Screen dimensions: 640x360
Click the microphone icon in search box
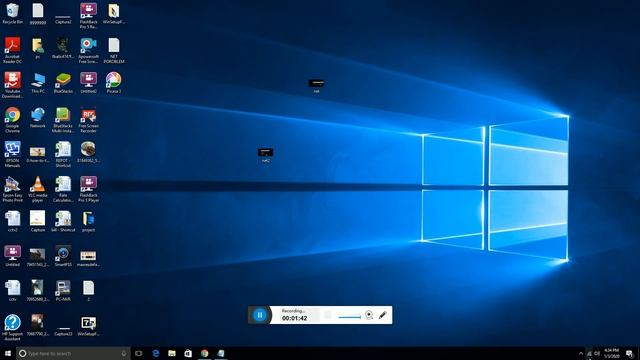click(124, 353)
